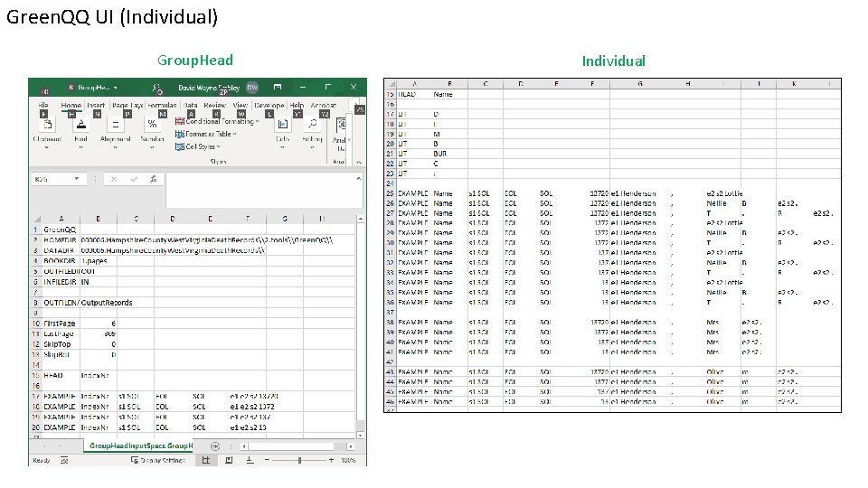This screenshot has width=868, height=488.
Task: Open the Page Layout ribbon tab
Action: click(127, 105)
